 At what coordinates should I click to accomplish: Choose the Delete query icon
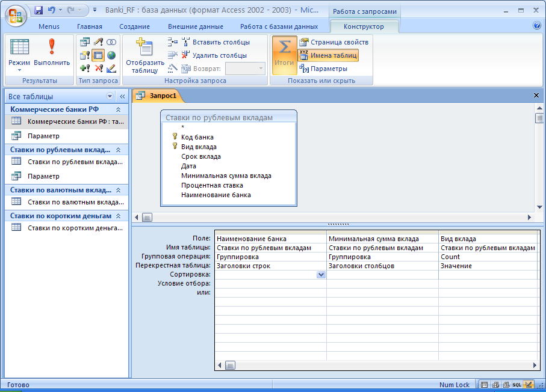click(98, 69)
